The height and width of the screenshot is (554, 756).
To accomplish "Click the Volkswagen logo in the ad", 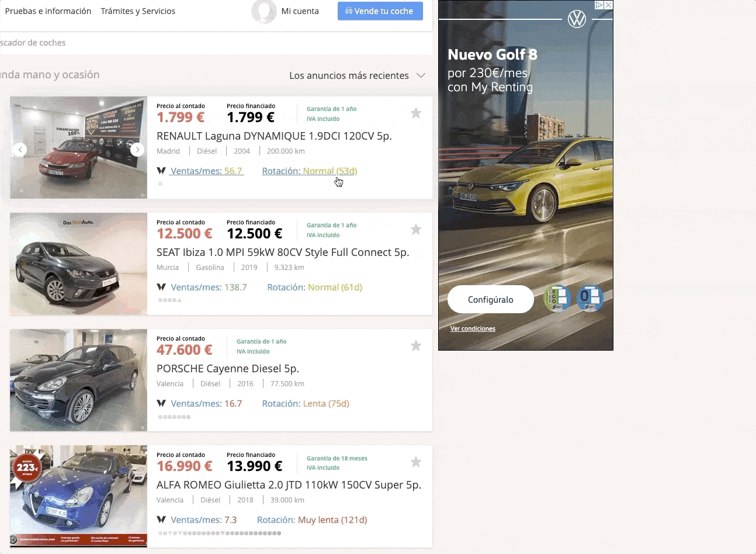I will [577, 19].
